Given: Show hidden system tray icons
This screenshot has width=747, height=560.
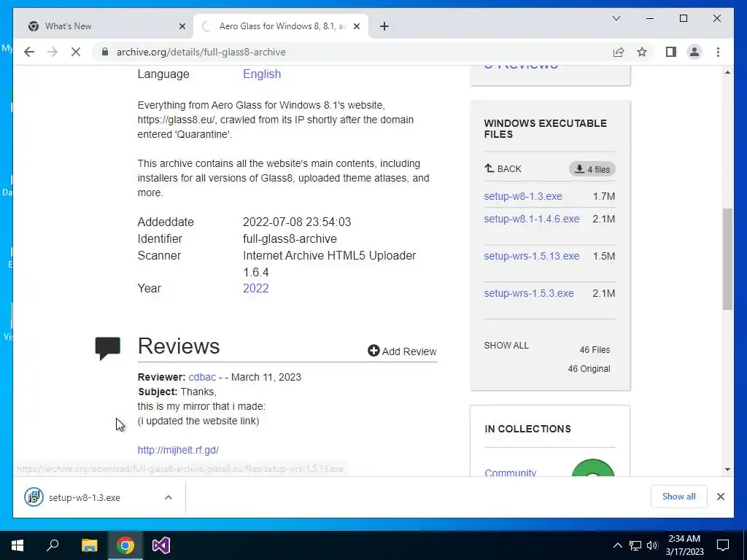Looking at the screenshot, I should point(617,545).
